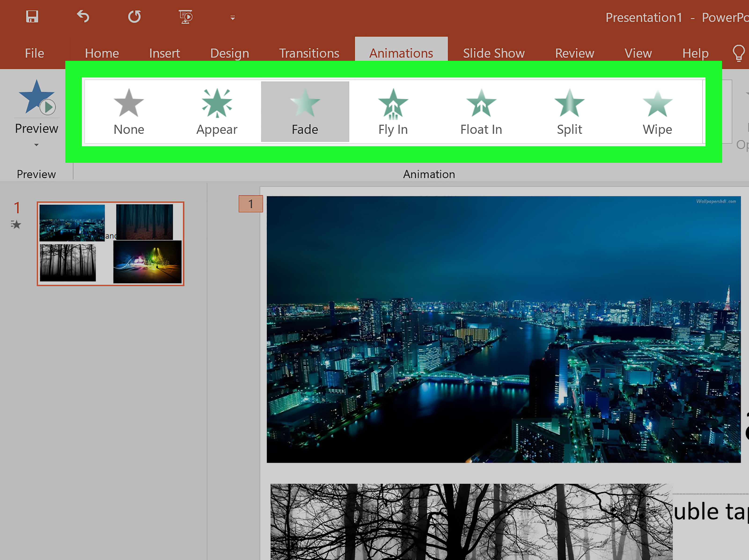Switch to the Insert tab
The width and height of the screenshot is (749, 560).
pos(164,53)
